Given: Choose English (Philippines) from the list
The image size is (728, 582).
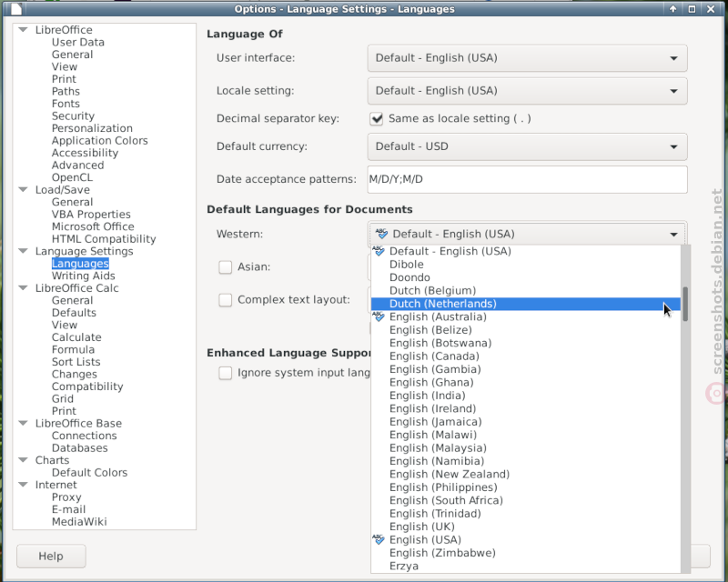Looking at the screenshot, I should coord(526,487).
